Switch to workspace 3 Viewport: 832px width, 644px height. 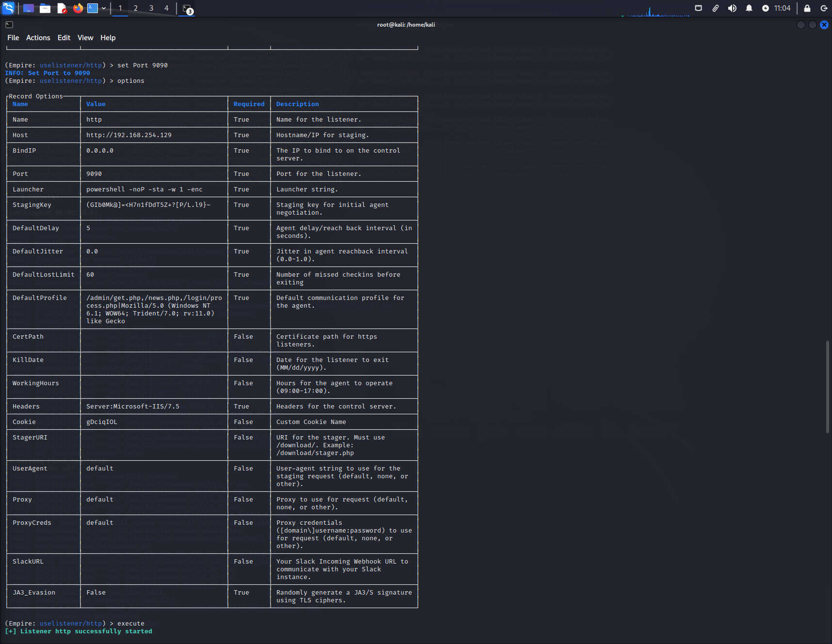[151, 8]
